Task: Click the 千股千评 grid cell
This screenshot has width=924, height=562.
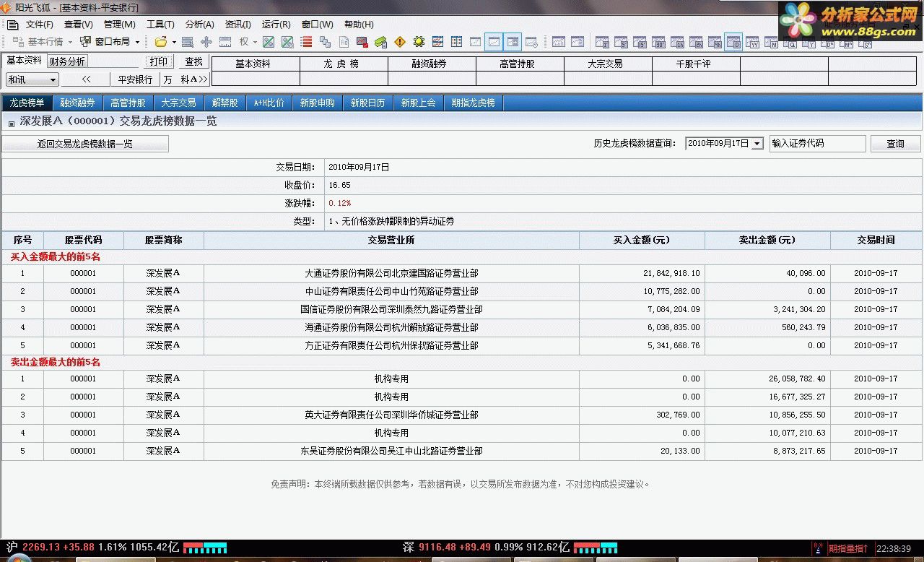Action: 696,64
